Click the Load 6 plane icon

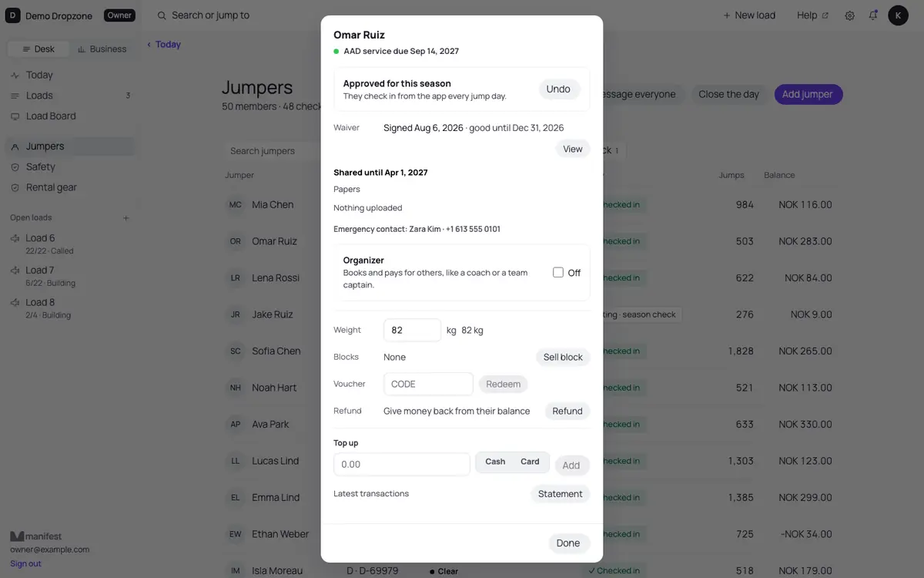point(15,239)
